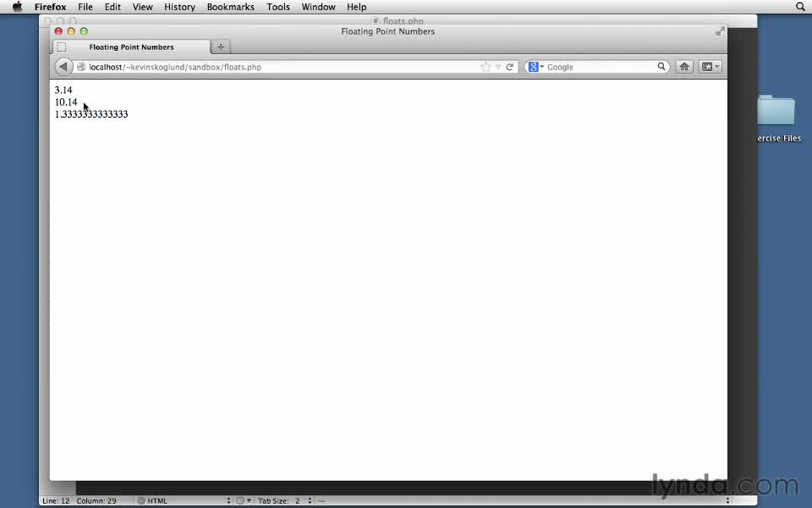Click the Line: 12 status bar entry

[x=56, y=500]
